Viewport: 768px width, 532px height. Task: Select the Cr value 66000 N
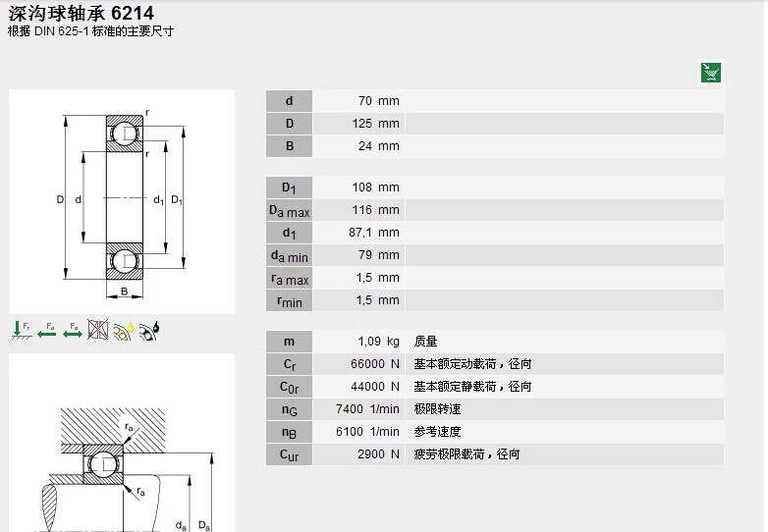point(375,363)
